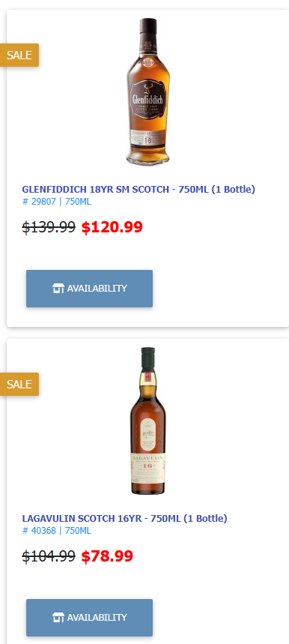
Task: Click the crossed-out $104.99 price
Action: [x=49, y=556]
